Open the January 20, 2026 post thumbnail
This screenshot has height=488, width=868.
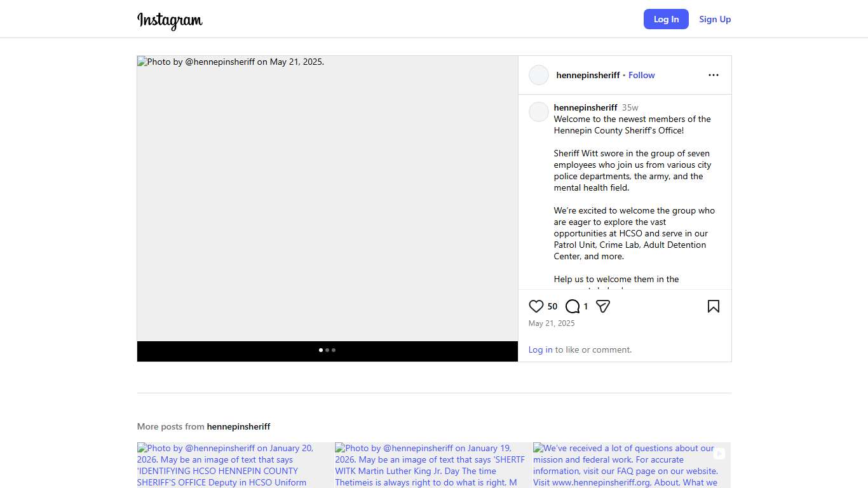pyautogui.click(x=235, y=465)
